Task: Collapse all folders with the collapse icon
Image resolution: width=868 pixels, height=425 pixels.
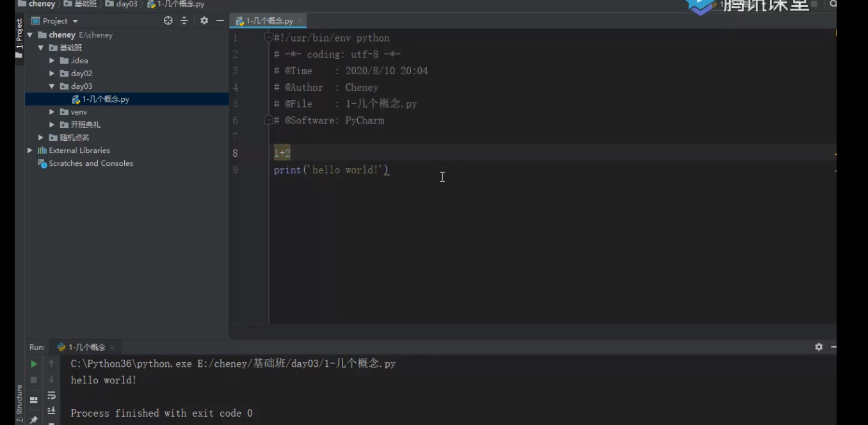Action: click(x=184, y=20)
